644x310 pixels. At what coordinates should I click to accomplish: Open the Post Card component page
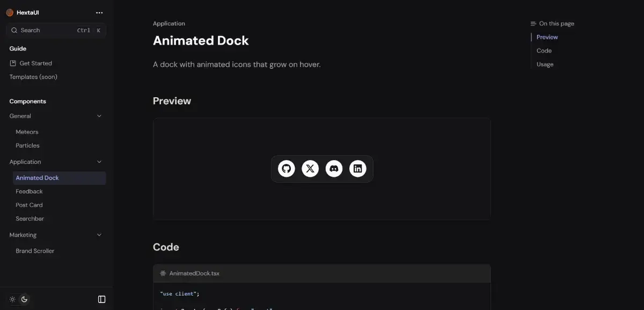[29, 205]
